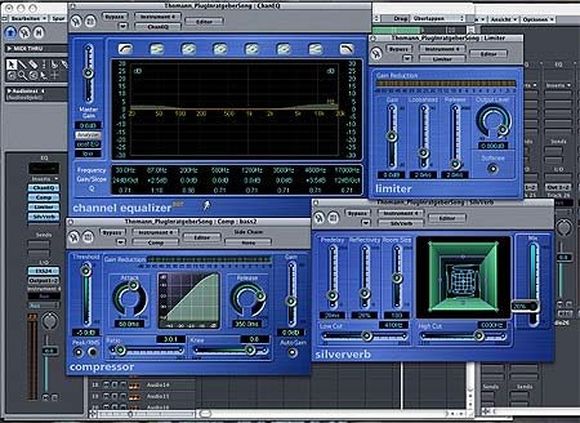The image size is (580, 423).
Task: Click the link icon in Silververb window header
Action: (320, 218)
